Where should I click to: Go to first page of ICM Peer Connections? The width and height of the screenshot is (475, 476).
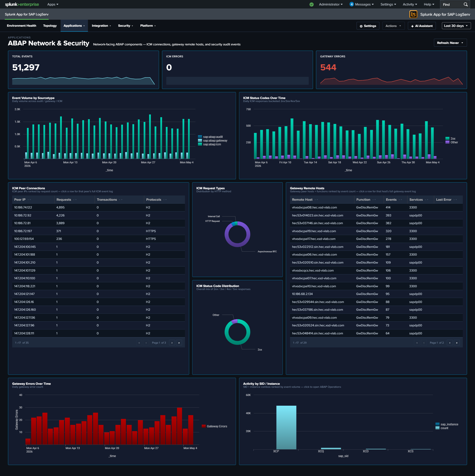pyautogui.click(x=139, y=343)
